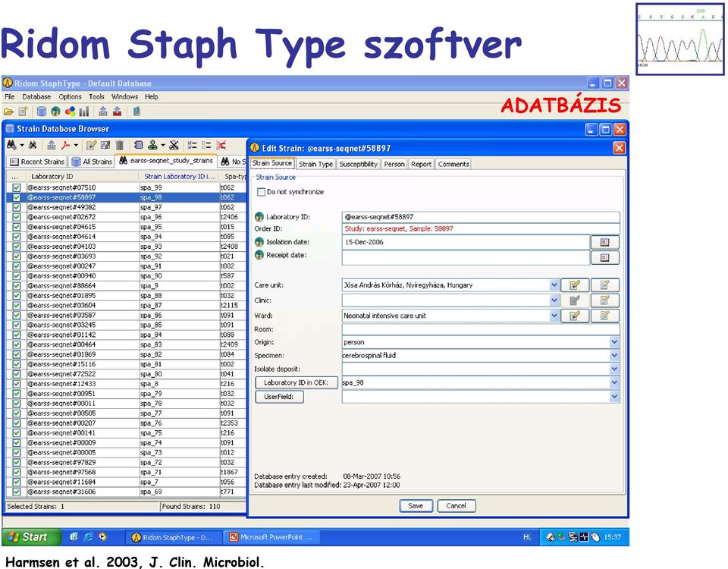This screenshot has height=569, width=728.
Task: Click the Room input field
Action: pos(481,329)
